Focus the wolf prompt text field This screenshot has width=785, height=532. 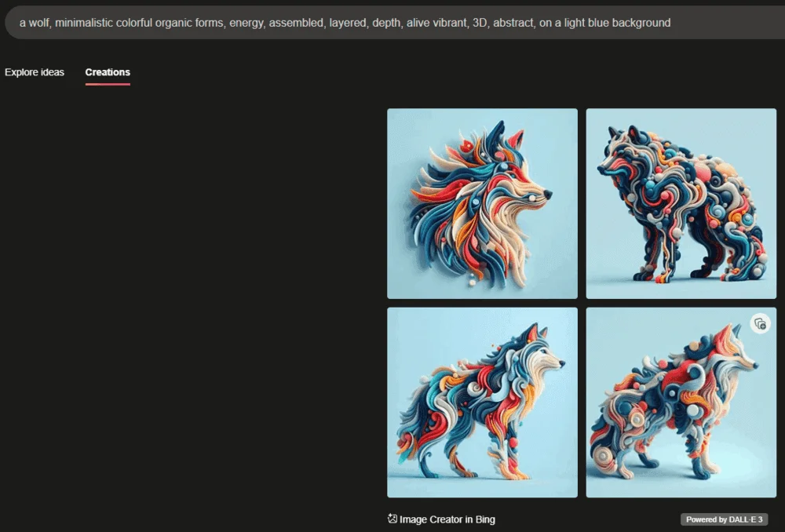pyautogui.click(x=392, y=23)
